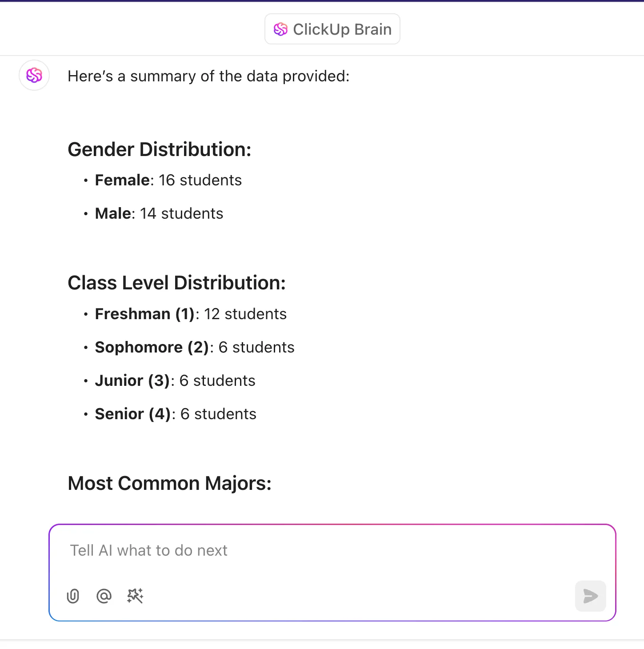Viewport: 644px width, 649px height.
Task: Click the 'Senior (4): 6 students' line
Action: click(x=176, y=414)
